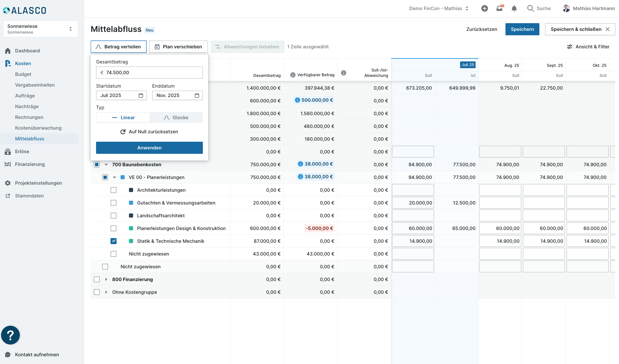Viewport: 619px width, 364px height.
Task: Open the notifications bell
Action: (x=514, y=8)
